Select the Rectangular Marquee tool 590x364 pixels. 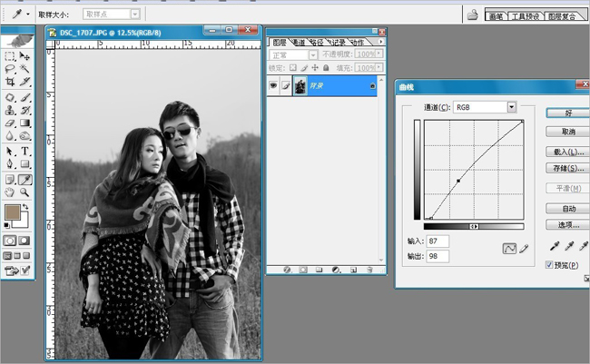pyautogui.click(x=10, y=56)
